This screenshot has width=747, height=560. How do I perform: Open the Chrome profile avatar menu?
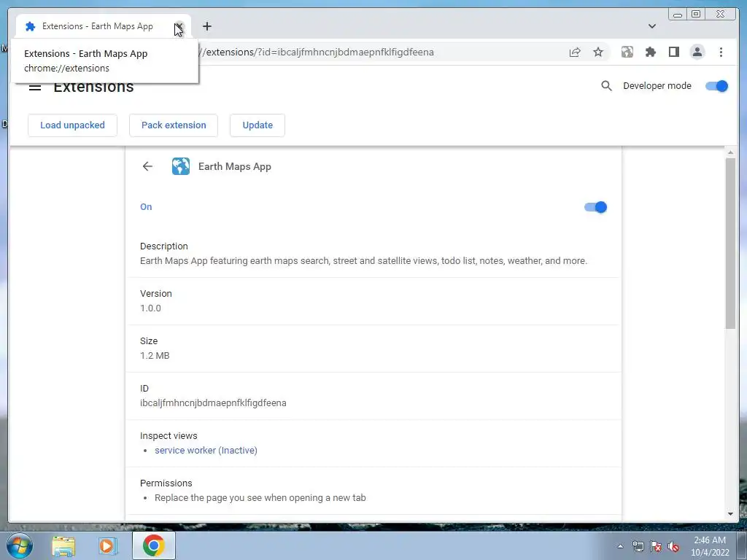697,52
